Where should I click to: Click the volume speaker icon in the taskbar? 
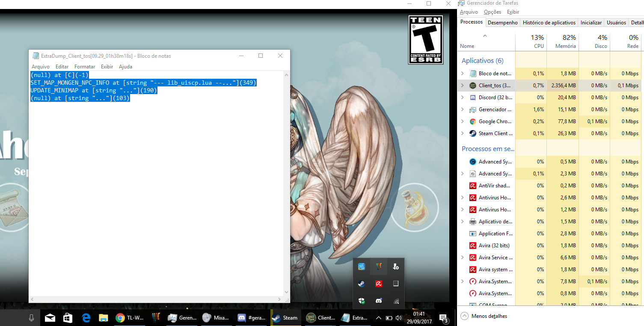(x=399, y=318)
